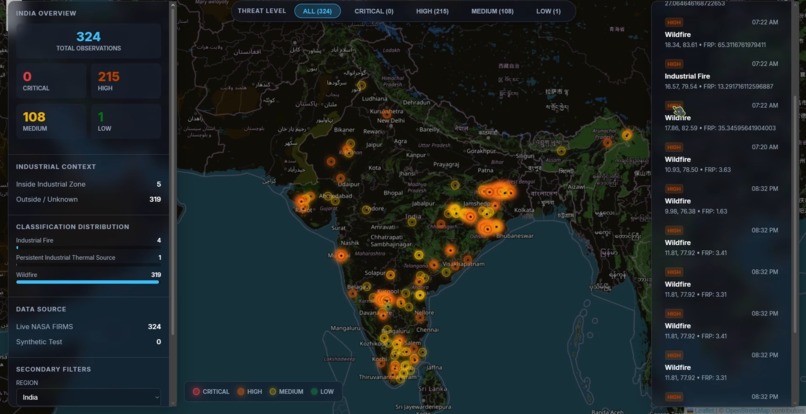Click the fire marker above Udaipur label
This screenshot has width=806, height=414.
click(x=341, y=178)
